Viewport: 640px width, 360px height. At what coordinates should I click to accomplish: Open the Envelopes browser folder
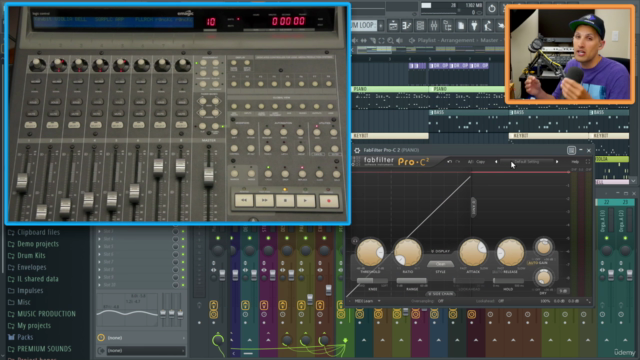click(x=32, y=267)
